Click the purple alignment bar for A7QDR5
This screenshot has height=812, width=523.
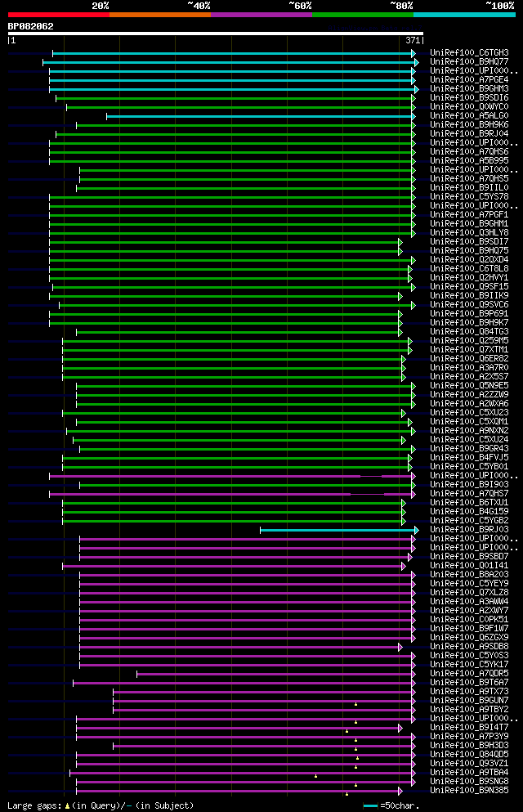pos(275,675)
